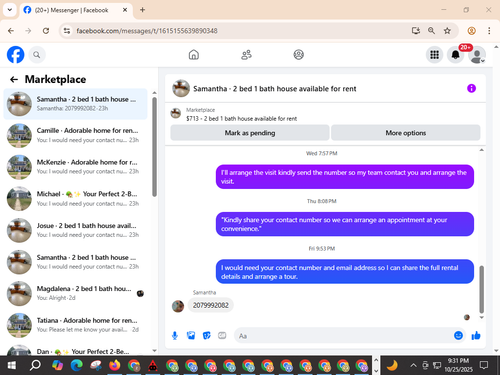This screenshot has height=375, width=500.
Task: Reload the page with refresh icon
Action: [x=46, y=31]
